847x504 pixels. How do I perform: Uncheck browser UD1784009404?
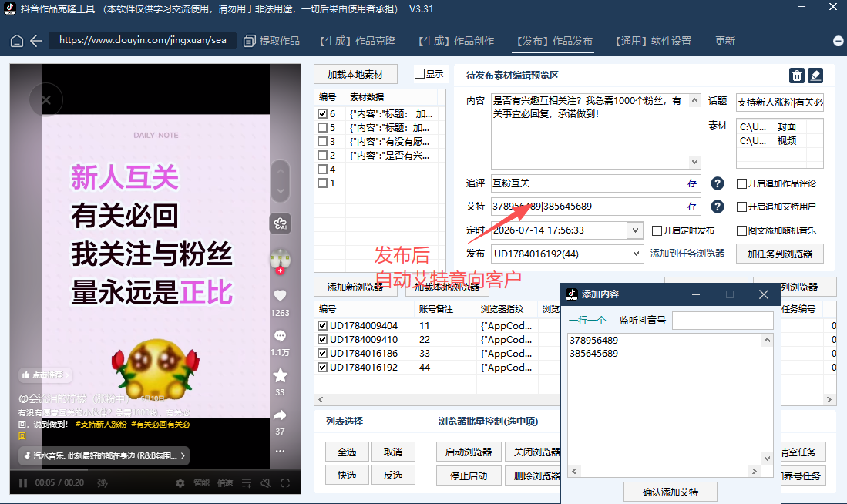[322, 326]
